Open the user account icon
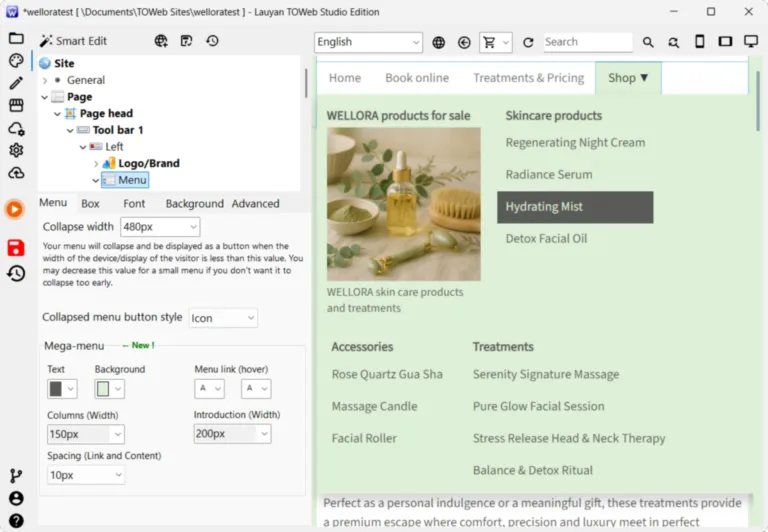Screen dimensions: 768x532 pyautogui.click(x=16, y=499)
